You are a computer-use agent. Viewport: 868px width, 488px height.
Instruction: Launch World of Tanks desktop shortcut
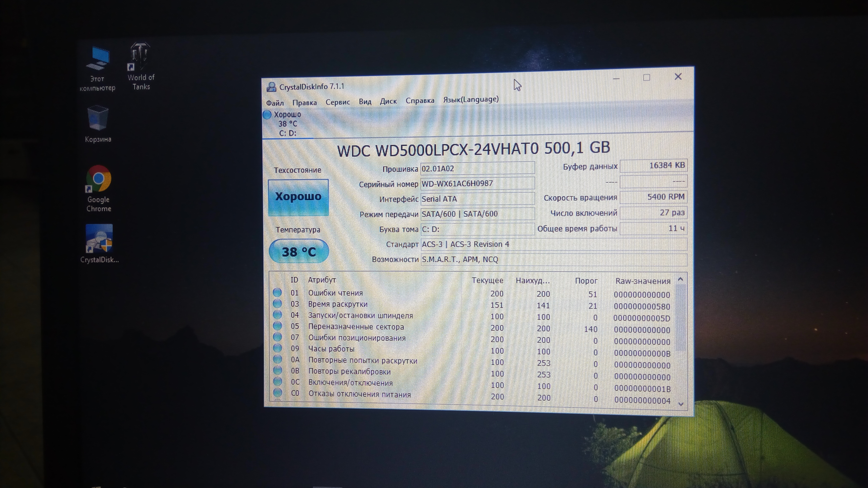click(140, 66)
